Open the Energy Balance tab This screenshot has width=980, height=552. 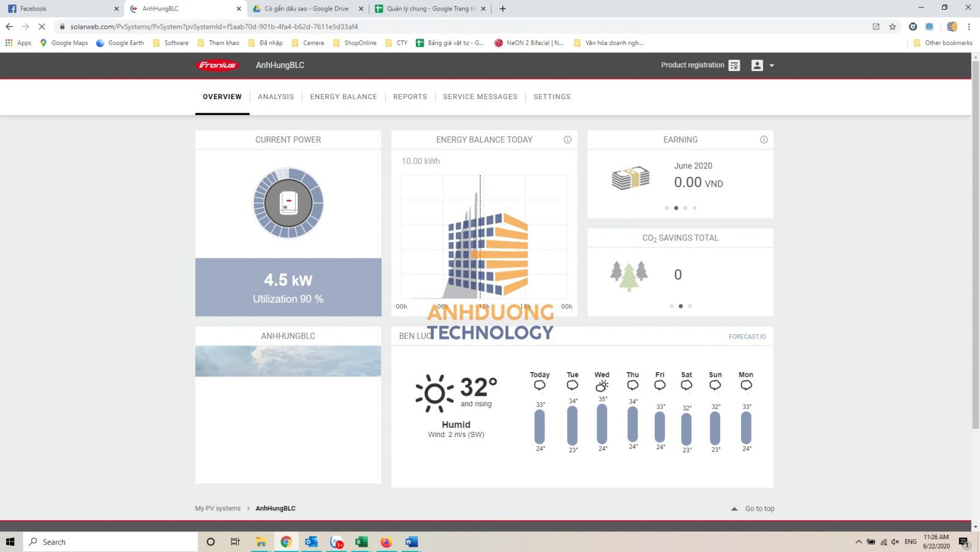(x=343, y=97)
